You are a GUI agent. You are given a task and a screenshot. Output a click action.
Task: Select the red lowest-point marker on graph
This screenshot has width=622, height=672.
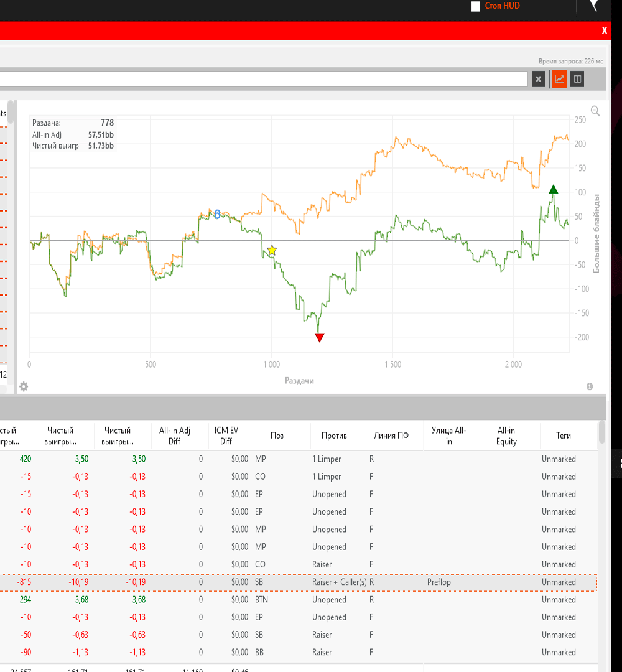coord(319,338)
